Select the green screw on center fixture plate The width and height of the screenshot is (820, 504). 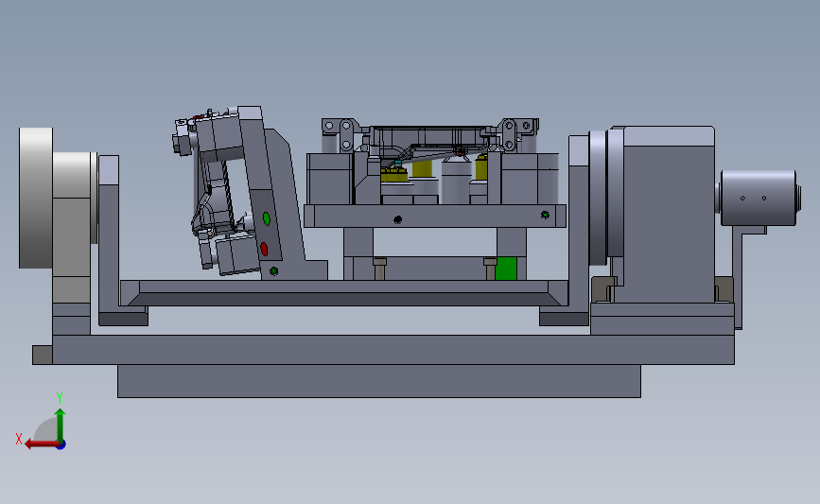pos(545,215)
